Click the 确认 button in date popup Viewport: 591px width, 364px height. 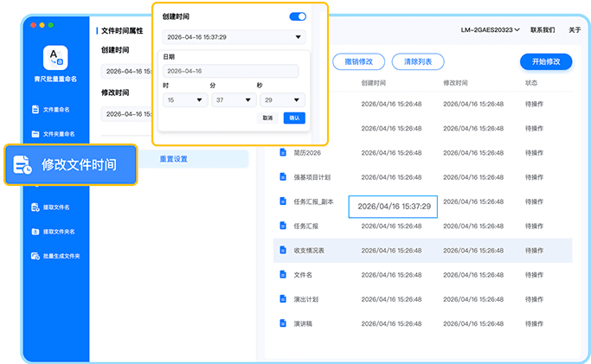click(x=294, y=118)
